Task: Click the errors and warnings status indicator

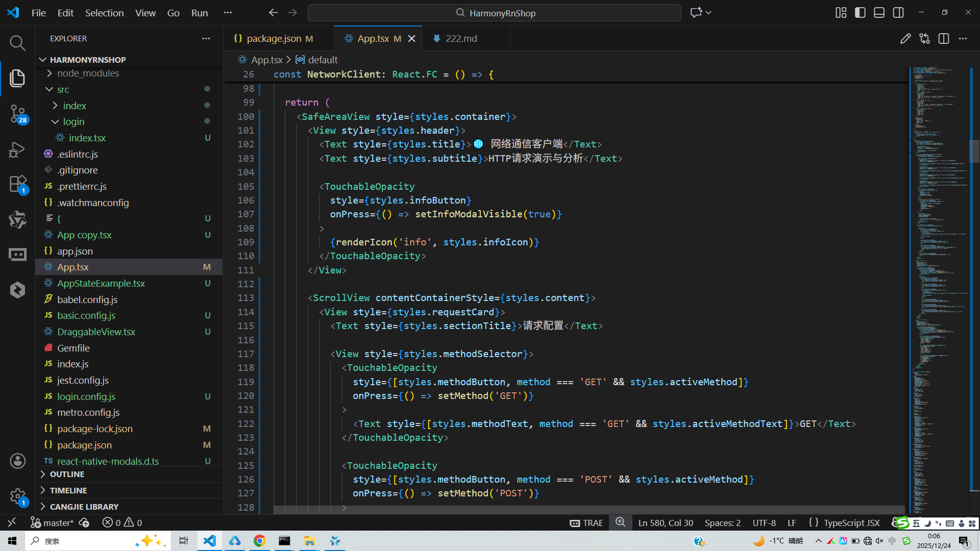Action: [x=122, y=523]
